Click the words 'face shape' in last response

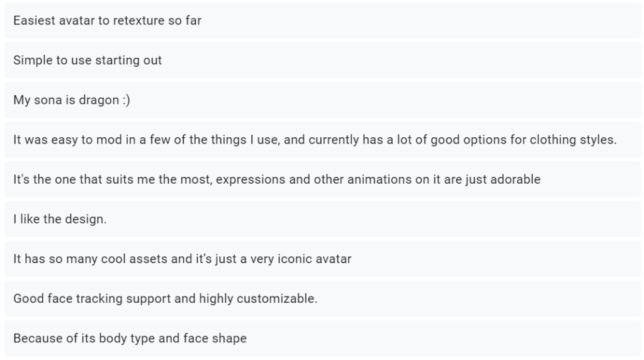215,338
